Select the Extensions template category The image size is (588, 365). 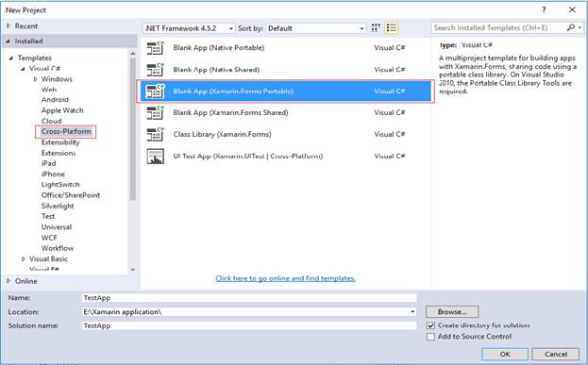click(x=59, y=153)
